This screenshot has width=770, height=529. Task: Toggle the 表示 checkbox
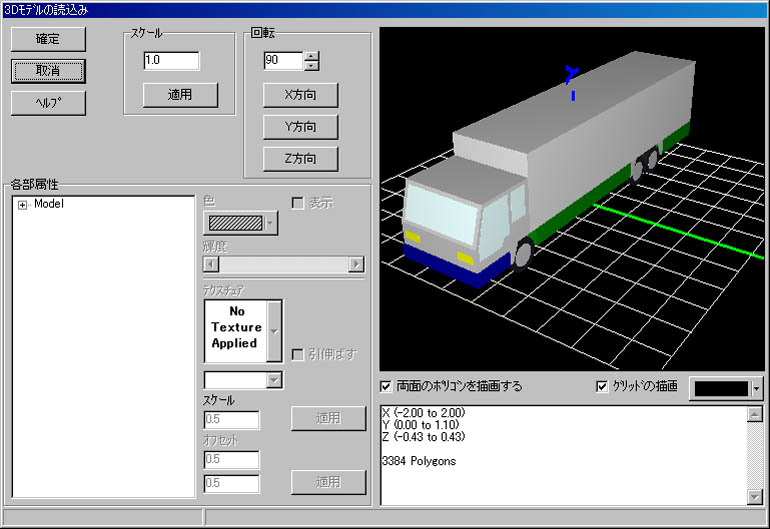[x=298, y=203]
